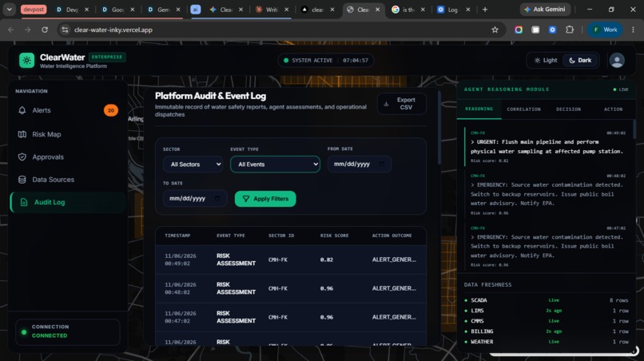This screenshot has width=644, height=361.
Task: Open the user profile avatar
Action: 617,61
